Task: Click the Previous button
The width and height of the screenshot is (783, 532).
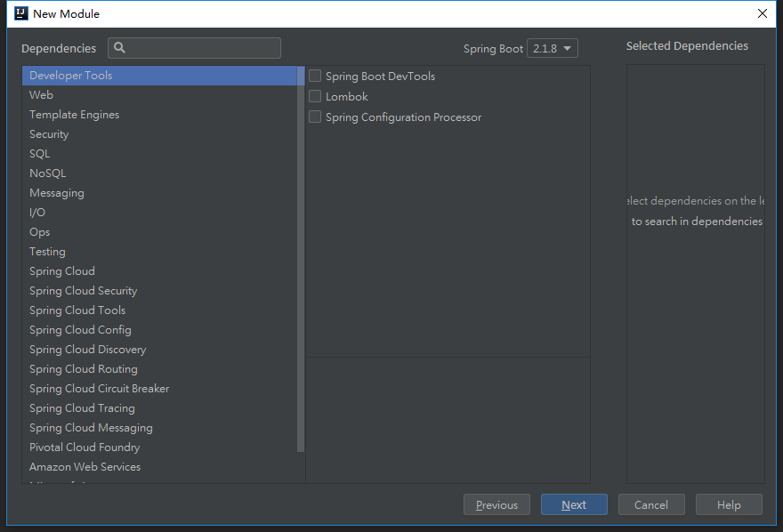Action: [496, 505]
